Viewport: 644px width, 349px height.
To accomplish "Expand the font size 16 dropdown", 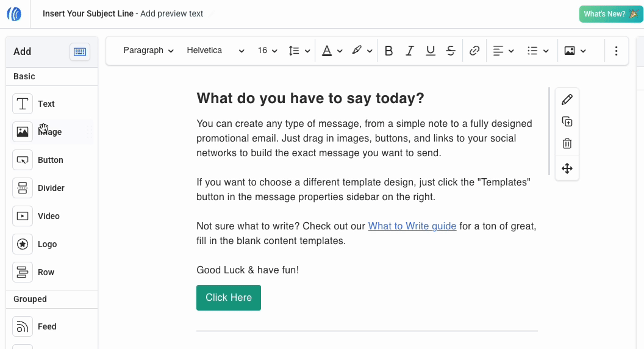I will tap(267, 51).
